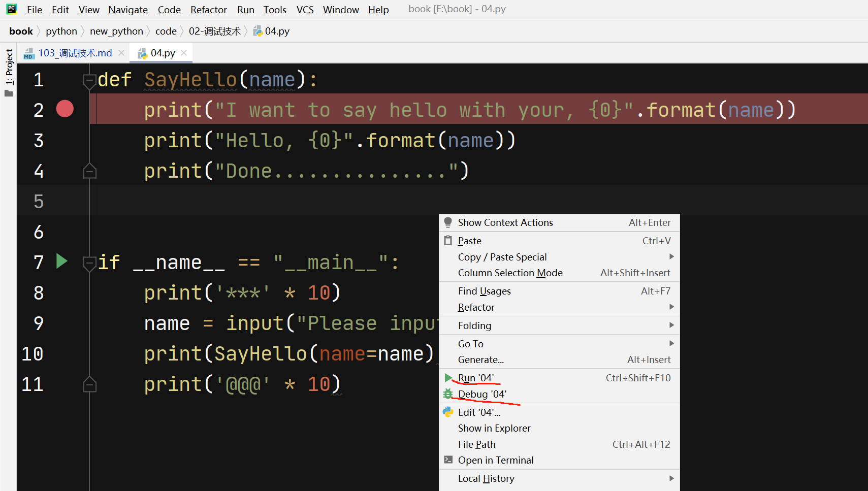Click the PyCharm logo icon
This screenshot has height=491, width=868.
tap(12, 9)
